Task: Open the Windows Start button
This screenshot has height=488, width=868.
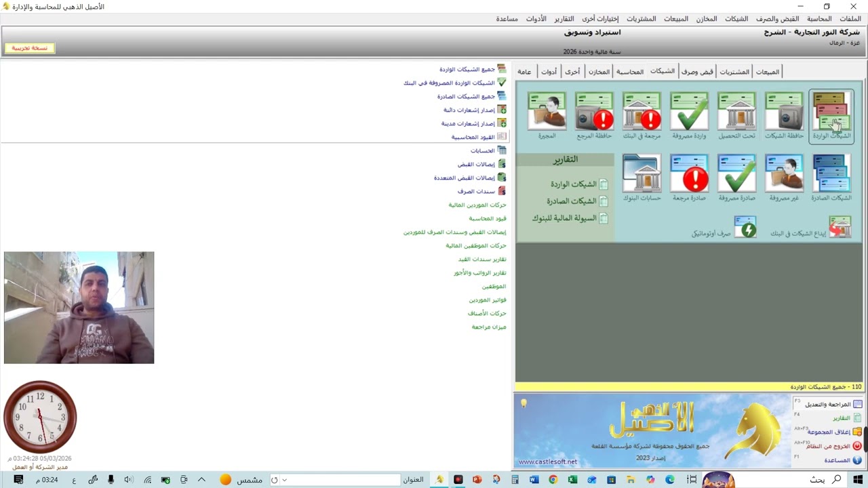Action: click(x=858, y=480)
